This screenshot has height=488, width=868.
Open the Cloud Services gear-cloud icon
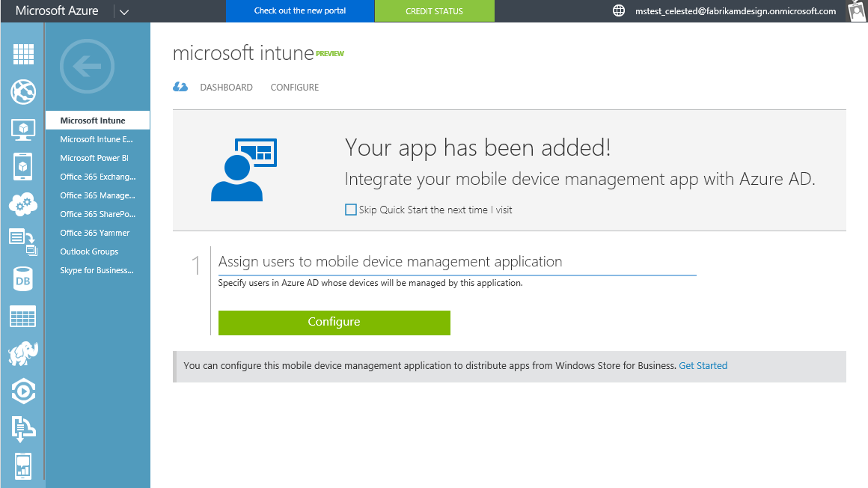23,204
